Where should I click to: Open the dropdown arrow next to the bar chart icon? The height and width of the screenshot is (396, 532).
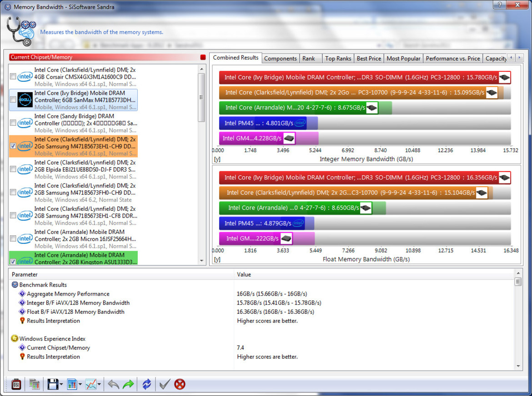point(80,385)
